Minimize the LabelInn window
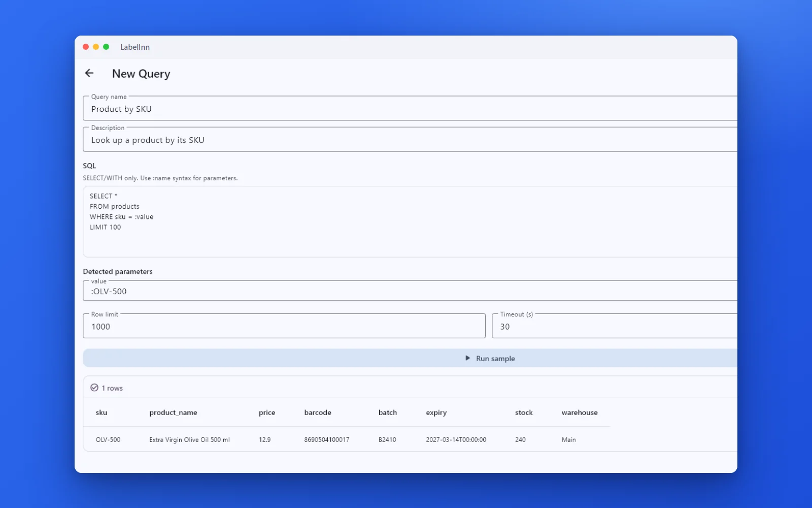The height and width of the screenshot is (508, 812). 96,47
